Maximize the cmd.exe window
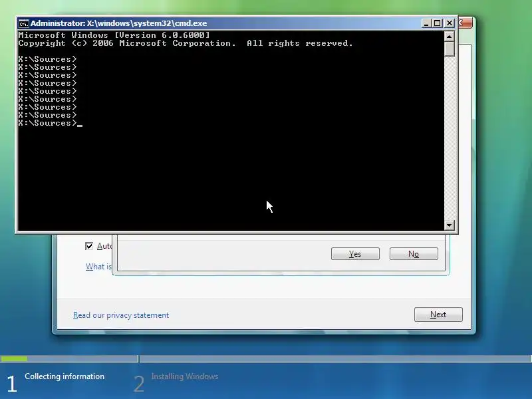 [438, 23]
